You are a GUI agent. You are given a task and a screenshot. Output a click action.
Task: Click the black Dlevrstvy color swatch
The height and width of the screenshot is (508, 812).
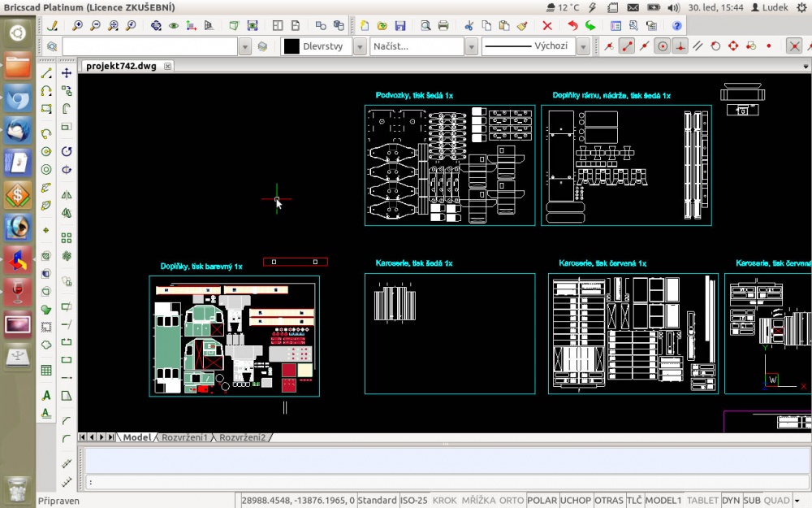[292, 46]
